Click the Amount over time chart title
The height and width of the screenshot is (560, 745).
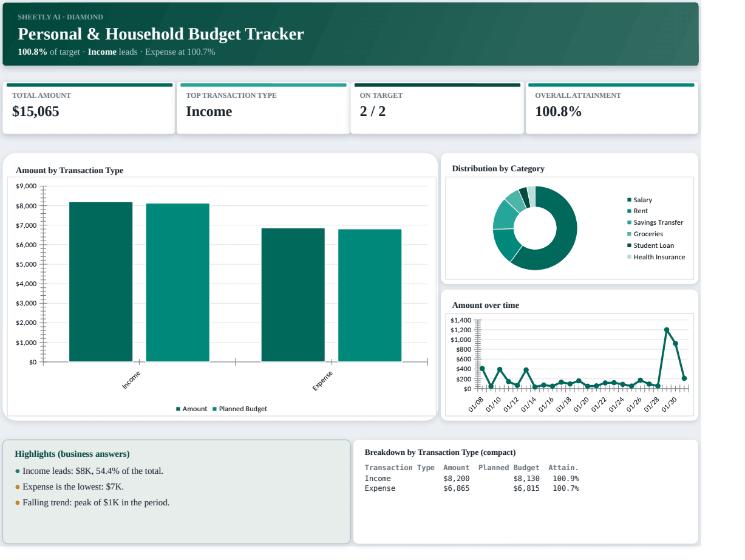(x=486, y=306)
